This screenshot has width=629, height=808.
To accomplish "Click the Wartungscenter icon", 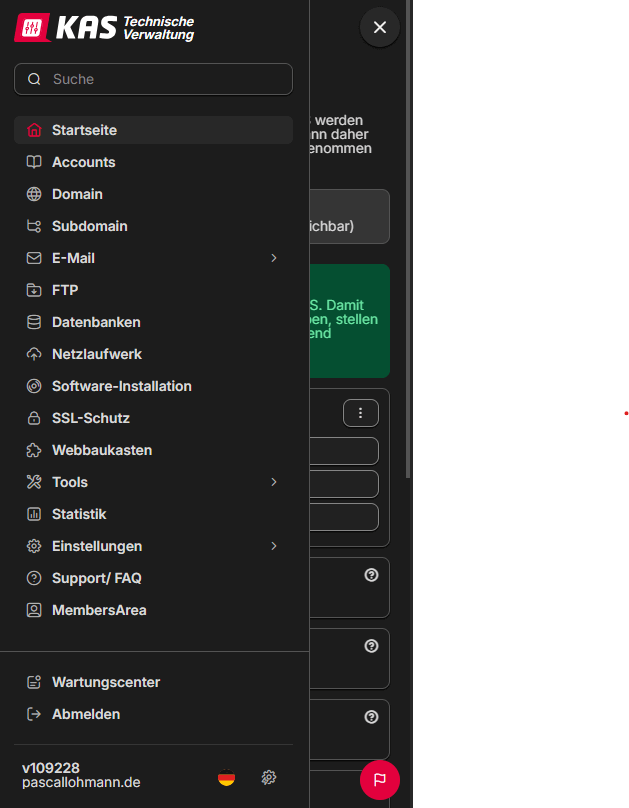I will click(x=34, y=682).
